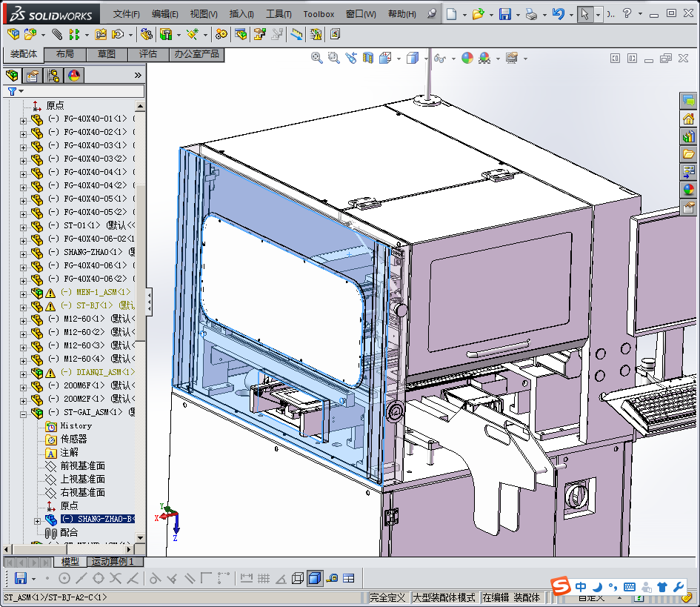This screenshot has width=700, height=607.
Task: Collapse the ST-GAI_ASM<1> tree node
Action: coord(23,414)
